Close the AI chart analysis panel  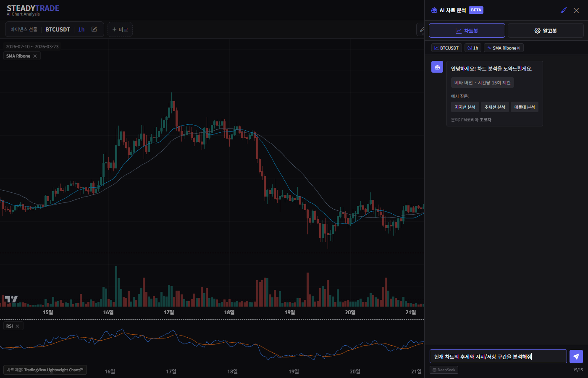pos(576,10)
